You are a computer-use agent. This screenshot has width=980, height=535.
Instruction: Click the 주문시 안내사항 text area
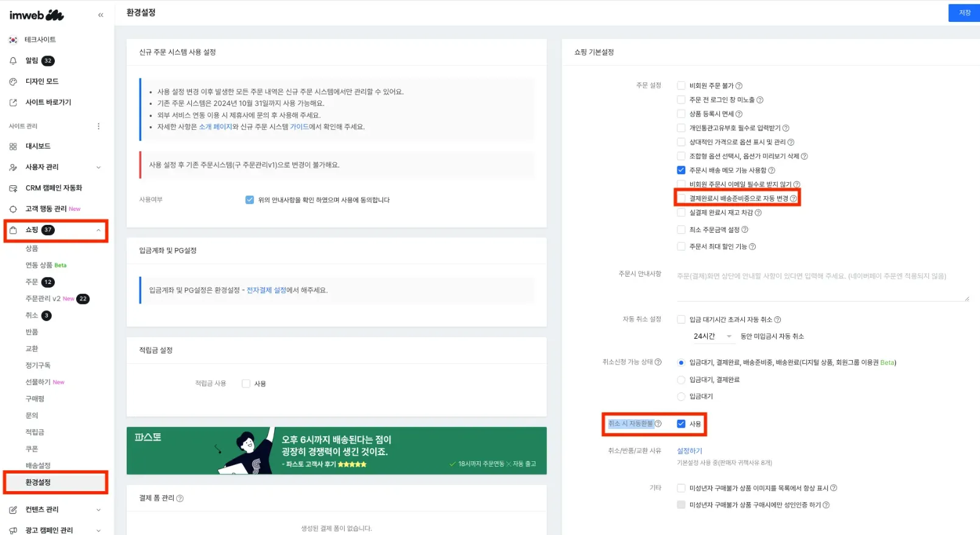point(823,285)
